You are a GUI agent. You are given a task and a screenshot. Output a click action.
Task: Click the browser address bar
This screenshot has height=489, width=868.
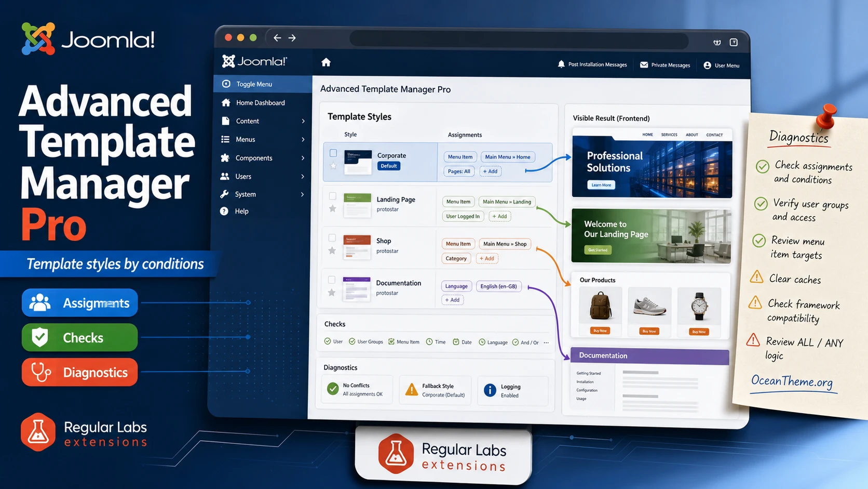tap(519, 40)
